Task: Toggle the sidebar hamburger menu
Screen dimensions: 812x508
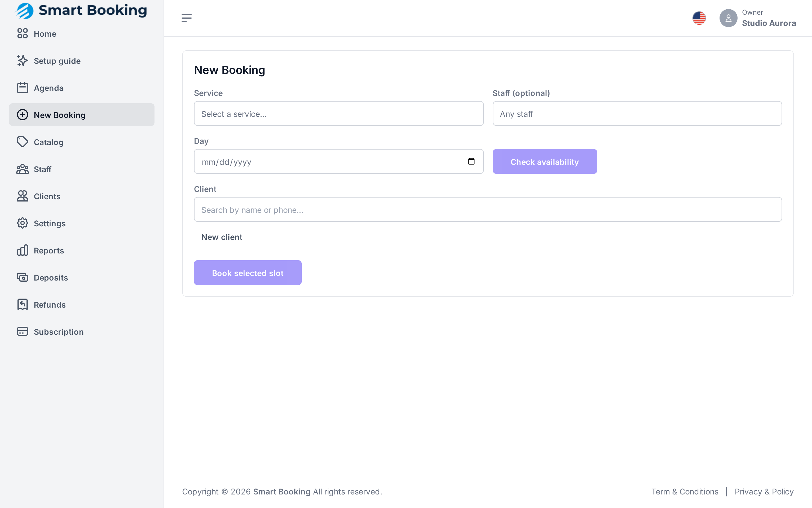Action: click(x=187, y=18)
